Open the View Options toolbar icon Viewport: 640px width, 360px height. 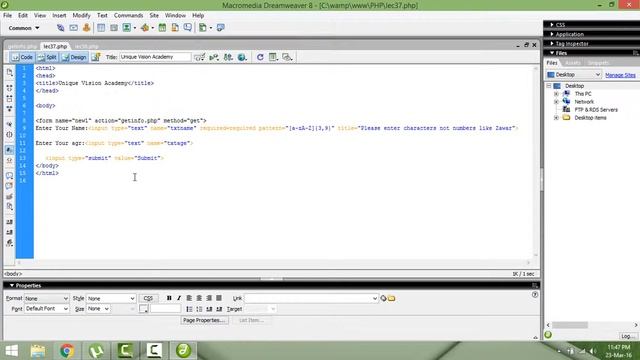pos(273,57)
